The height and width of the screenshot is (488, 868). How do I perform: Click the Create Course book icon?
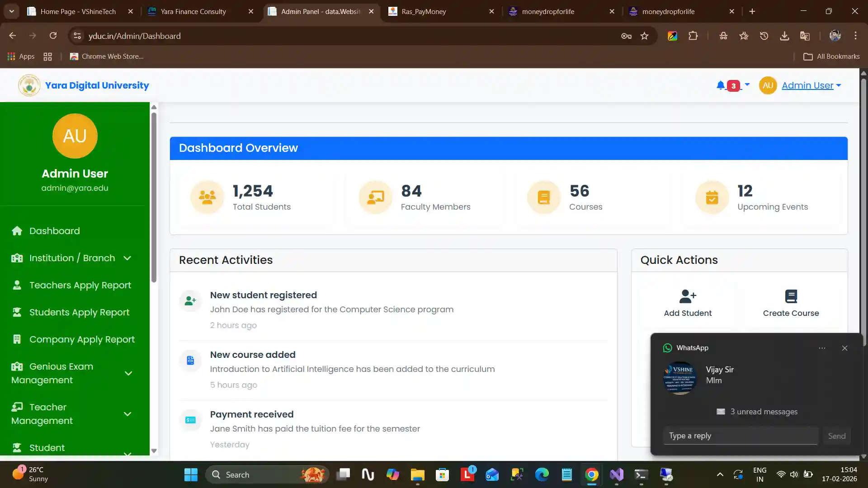pyautogui.click(x=791, y=296)
